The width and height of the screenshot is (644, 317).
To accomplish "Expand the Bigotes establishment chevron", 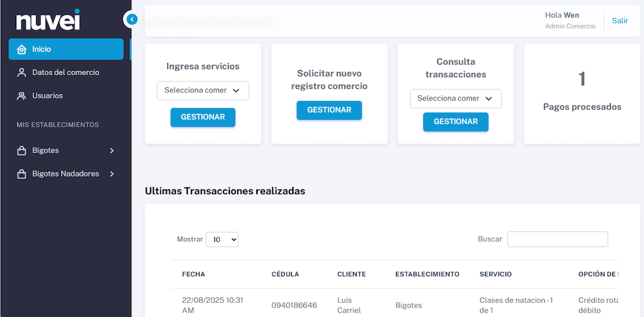I will [111, 151].
